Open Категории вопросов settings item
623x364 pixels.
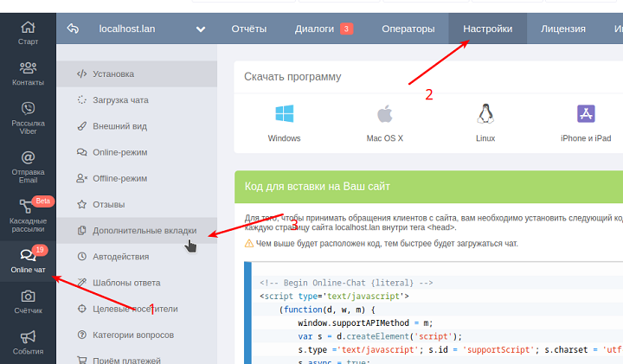pos(137,335)
